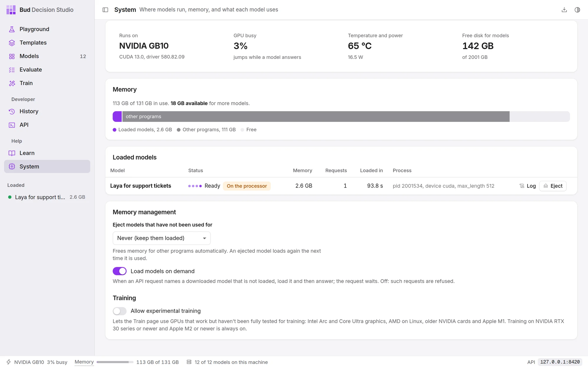Go to the Evaluate page
This screenshot has width=588, height=368.
(x=47, y=70)
